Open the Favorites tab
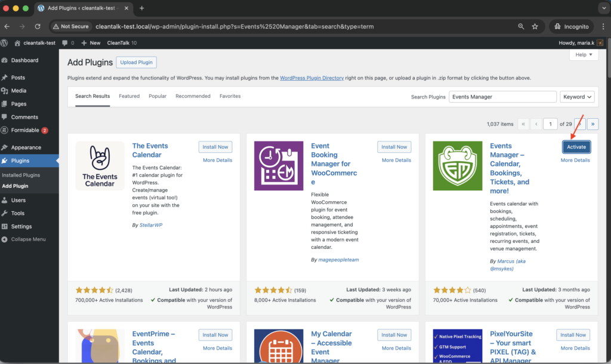611x364 pixels. [230, 96]
